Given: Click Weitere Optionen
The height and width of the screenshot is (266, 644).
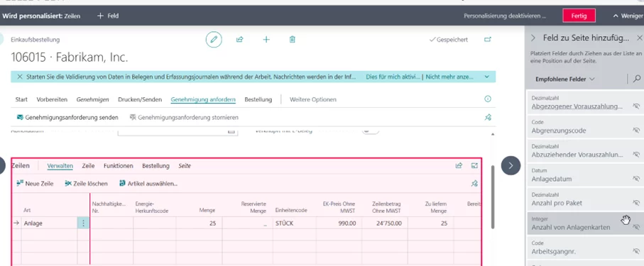Looking at the screenshot, I should [x=313, y=99].
